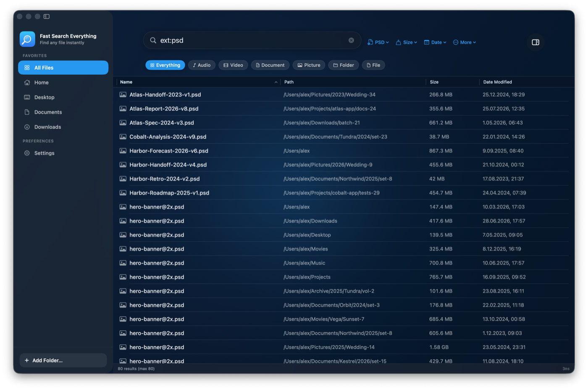
Task: Open the Size filter dropdown
Action: [x=407, y=42]
